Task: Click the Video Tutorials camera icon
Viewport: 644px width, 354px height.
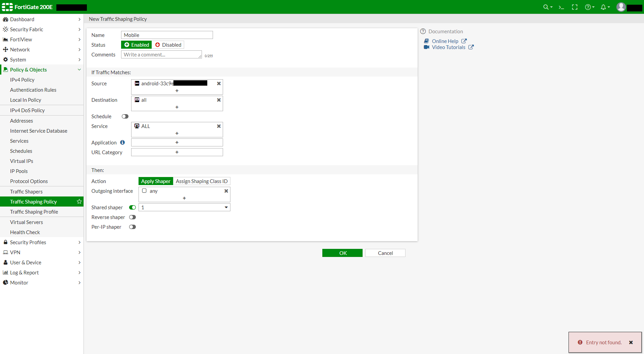Action: click(427, 47)
